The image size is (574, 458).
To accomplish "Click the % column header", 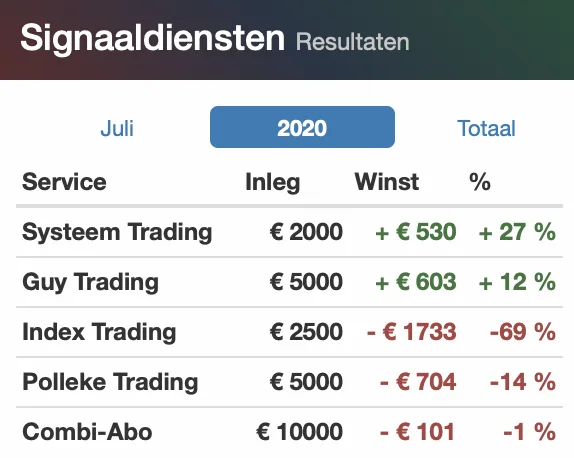I will click(x=480, y=182).
